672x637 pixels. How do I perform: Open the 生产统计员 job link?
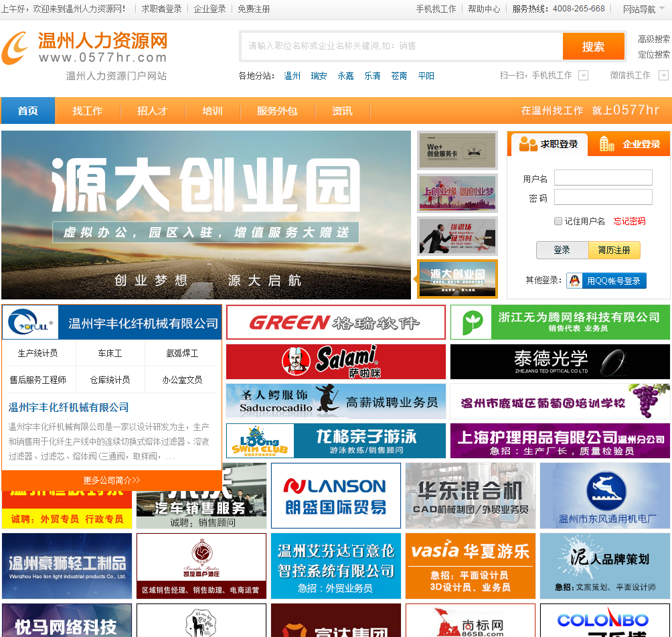[37, 354]
